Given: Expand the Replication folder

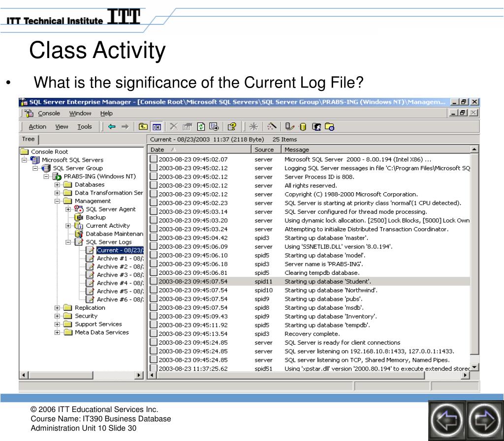Looking at the screenshot, I should click(57, 308).
